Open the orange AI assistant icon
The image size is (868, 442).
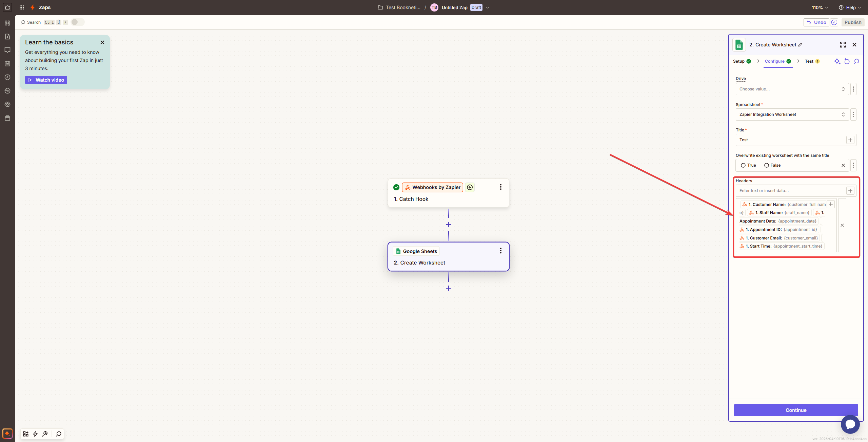pos(7,434)
